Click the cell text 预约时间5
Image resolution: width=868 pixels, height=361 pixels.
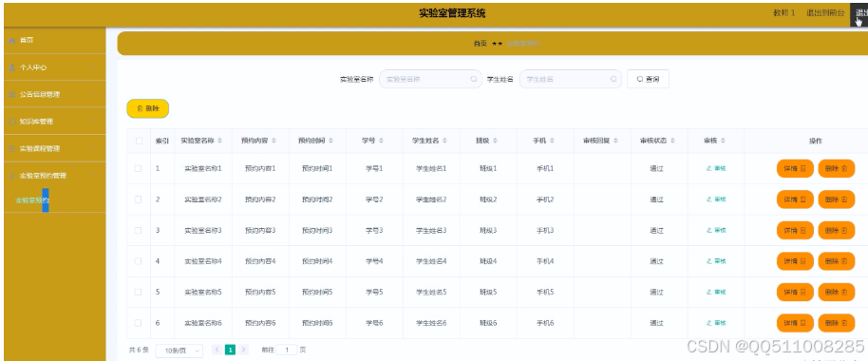pos(317,293)
